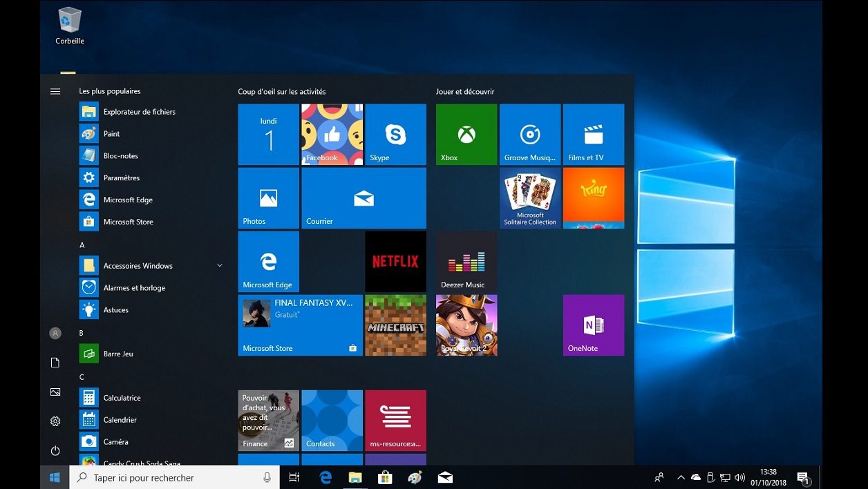Open the OneNote tile
The width and height of the screenshot is (868, 489).
[594, 325]
